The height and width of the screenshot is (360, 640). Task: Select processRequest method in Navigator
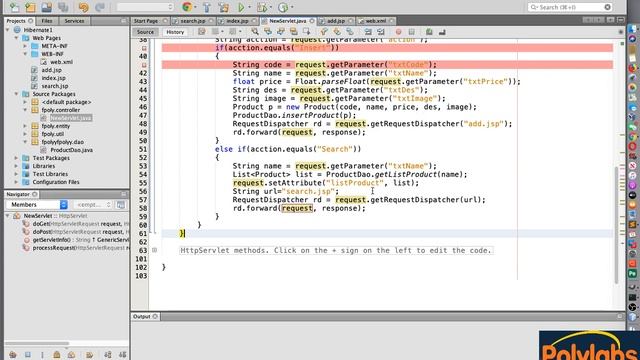(81, 248)
